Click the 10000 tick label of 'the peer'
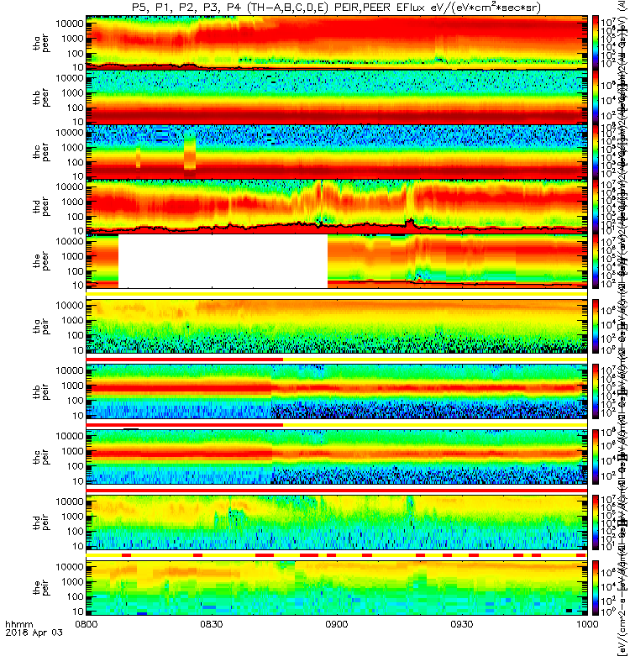The width and height of the screenshot is (630, 672). (70, 241)
